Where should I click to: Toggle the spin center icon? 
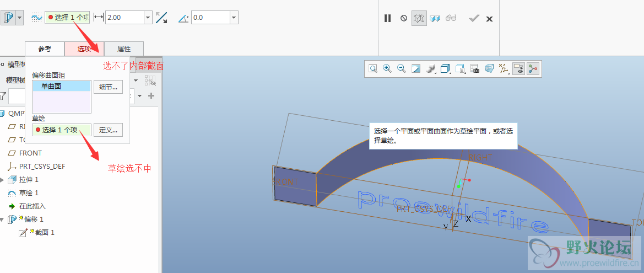pyautogui.click(x=533, y=68)
